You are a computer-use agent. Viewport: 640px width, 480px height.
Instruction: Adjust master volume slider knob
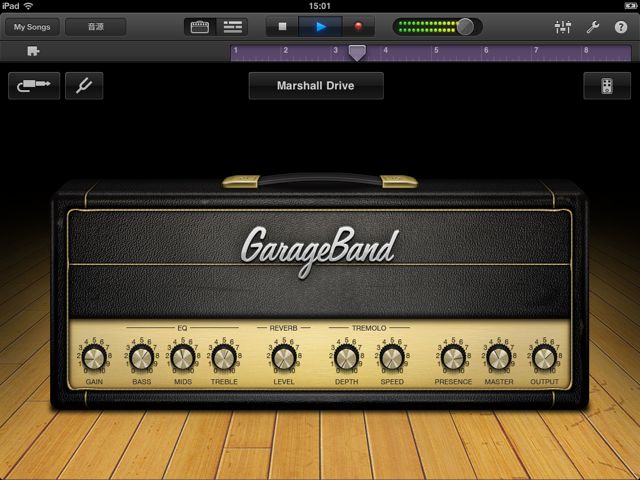tap(465, 27)
